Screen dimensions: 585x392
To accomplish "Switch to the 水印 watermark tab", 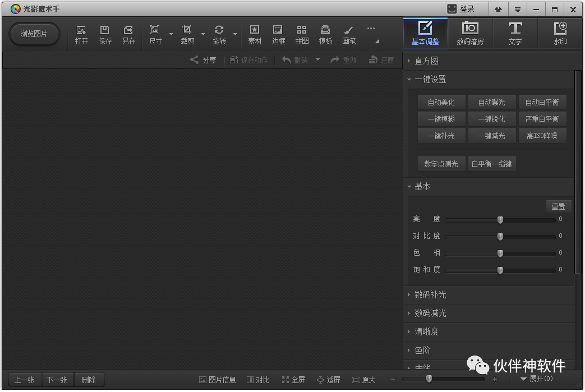I will click(x=560, y=33).
